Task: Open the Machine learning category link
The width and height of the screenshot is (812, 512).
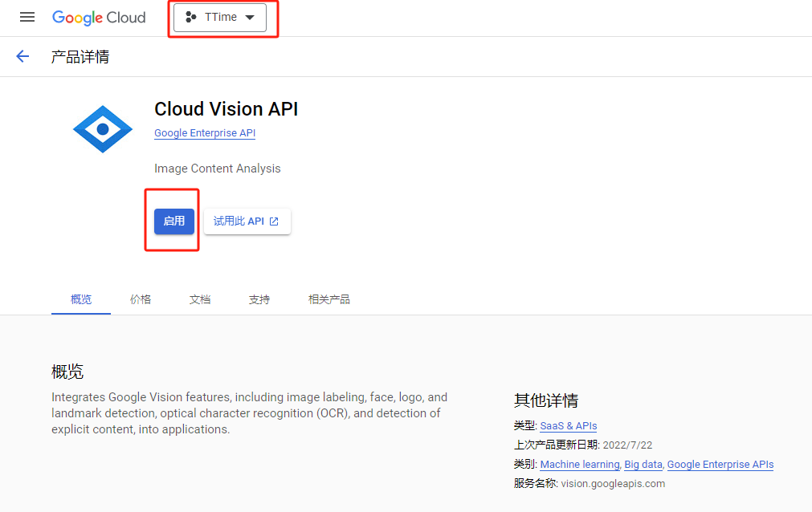Action: pos(579,465)
